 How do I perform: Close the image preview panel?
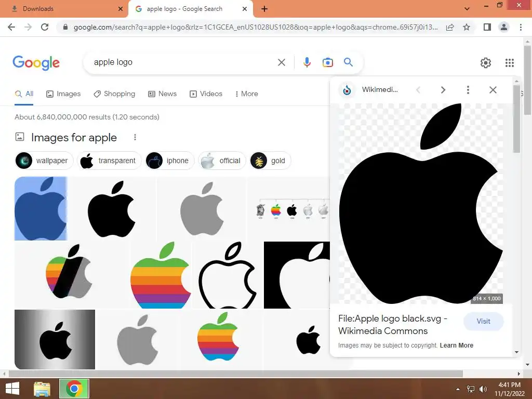tap(493, 90)
